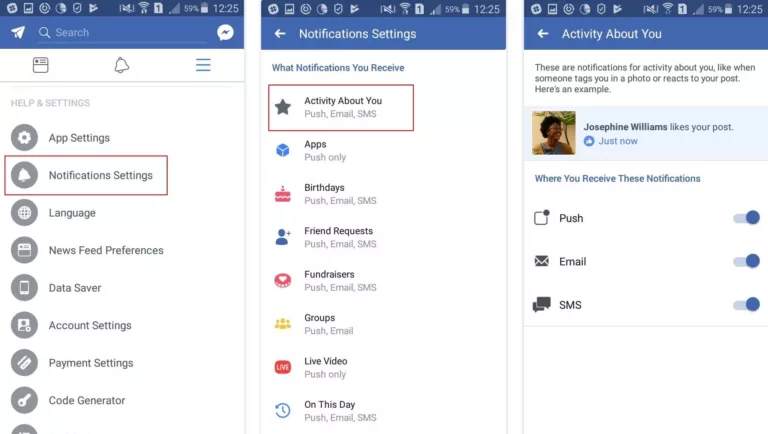This screenshot has height=434, width=768.
Task: Tap the like reaction icon by Just now
Action: tap(589, 141)
